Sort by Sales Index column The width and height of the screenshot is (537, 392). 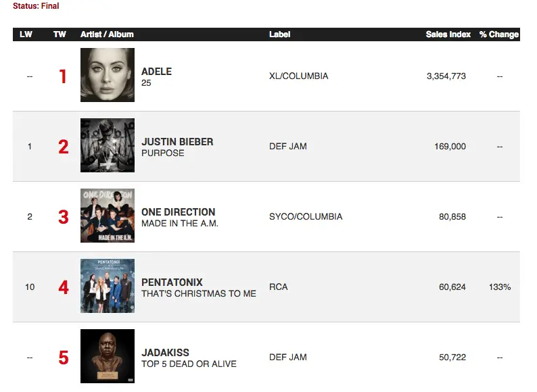point(448,34)
